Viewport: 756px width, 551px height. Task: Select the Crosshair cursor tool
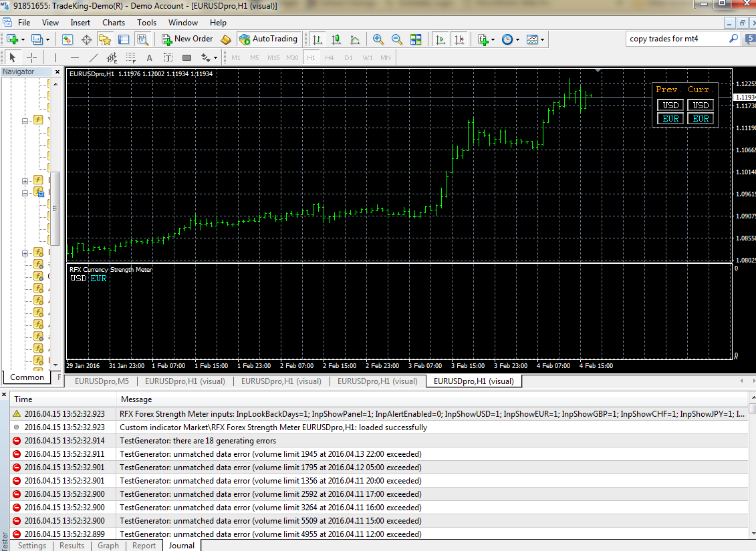tap(31, 57)
